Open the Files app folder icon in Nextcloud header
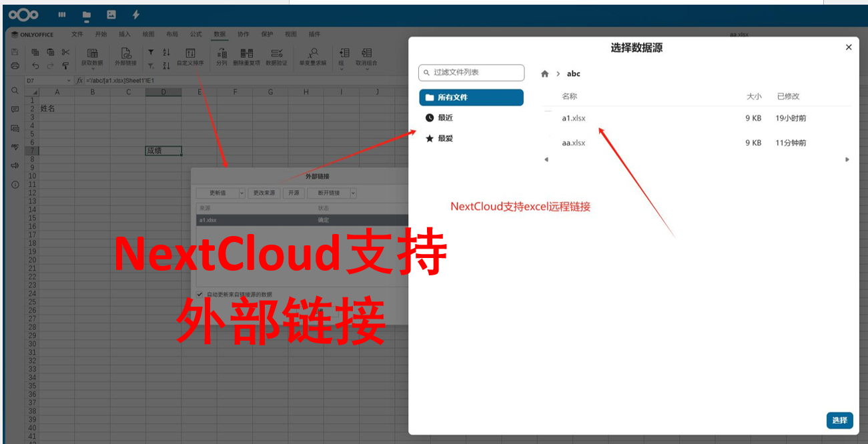The width and height of the screenshot is (868, 444). pyautogui.click(x=87, y=15)
